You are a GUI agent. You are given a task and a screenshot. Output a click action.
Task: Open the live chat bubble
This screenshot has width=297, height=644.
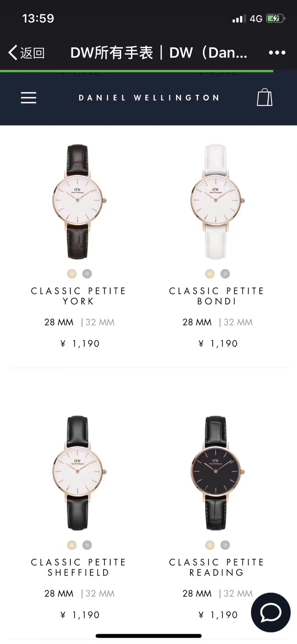coord(271,612)
